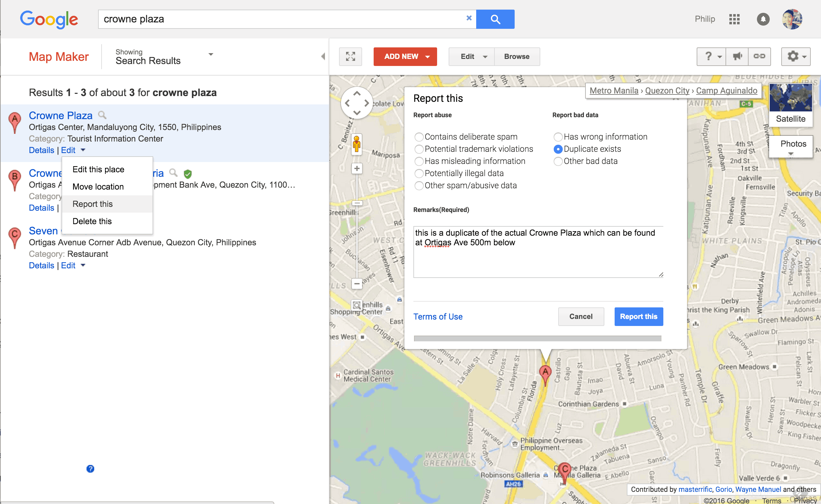The width and height of the screenshot is (821, 504).
Task: Expand the Edit arrow for Seven result
Action: [x=83, y=265]
